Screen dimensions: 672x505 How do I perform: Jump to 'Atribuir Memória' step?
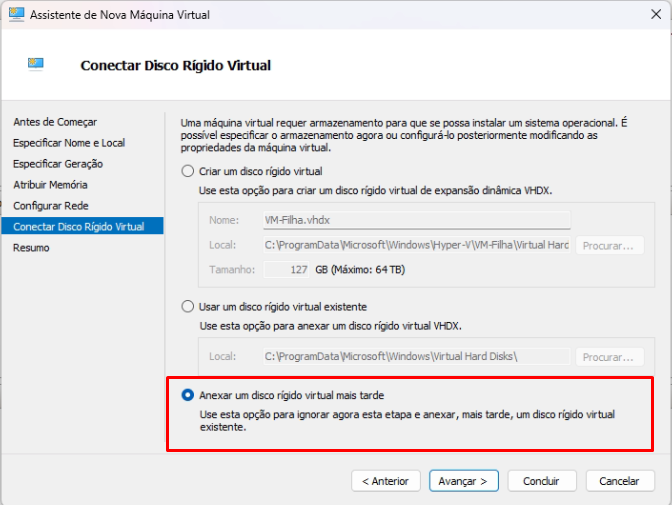50,185
